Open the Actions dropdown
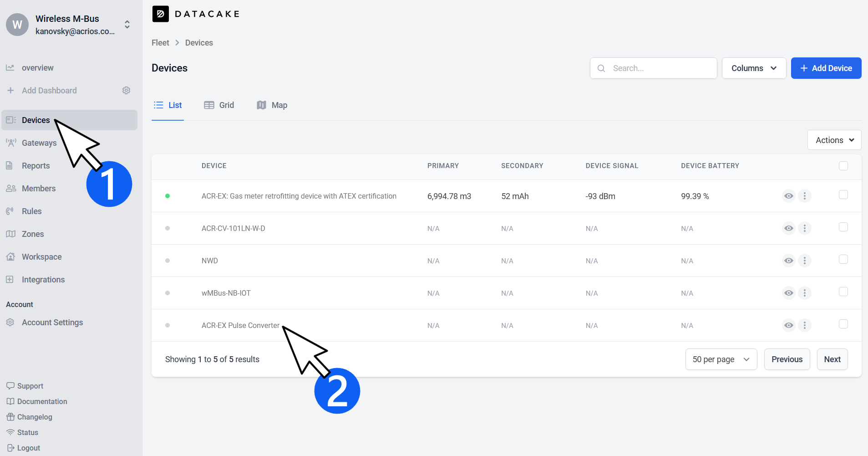 coord(834,140)
